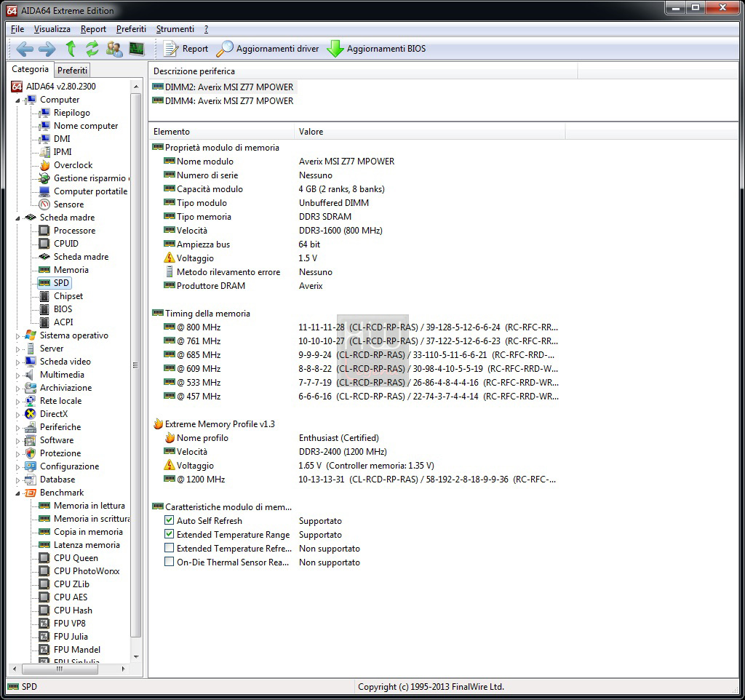Select the DMI tree item
Screen dimensions: 745x700
(62, 139)
